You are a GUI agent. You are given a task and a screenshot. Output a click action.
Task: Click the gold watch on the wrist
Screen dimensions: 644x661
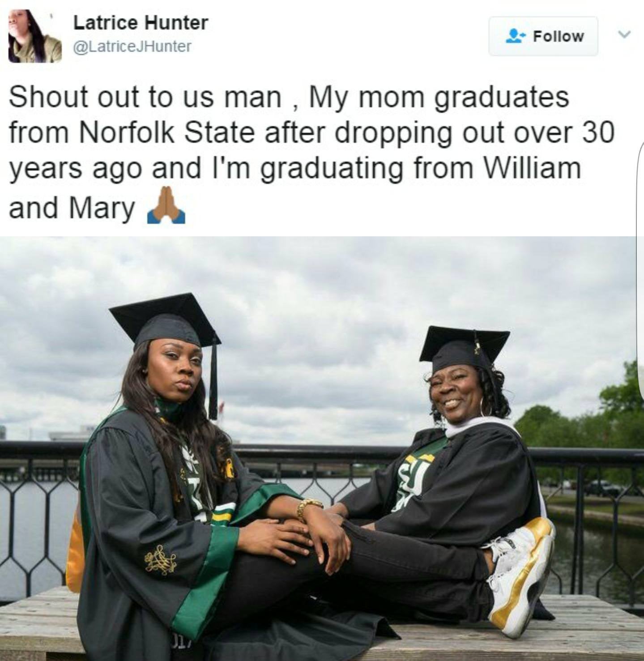point(309,507)
